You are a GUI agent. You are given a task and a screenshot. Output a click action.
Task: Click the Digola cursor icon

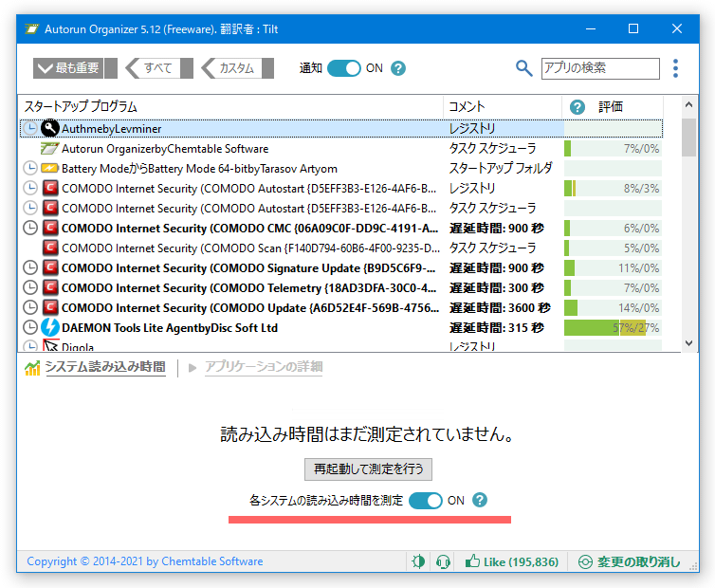tap(50, 345)
